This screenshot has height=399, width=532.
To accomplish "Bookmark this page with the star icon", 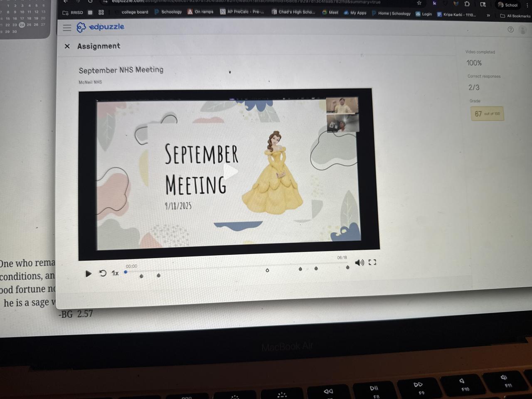I will click(419, 3).
